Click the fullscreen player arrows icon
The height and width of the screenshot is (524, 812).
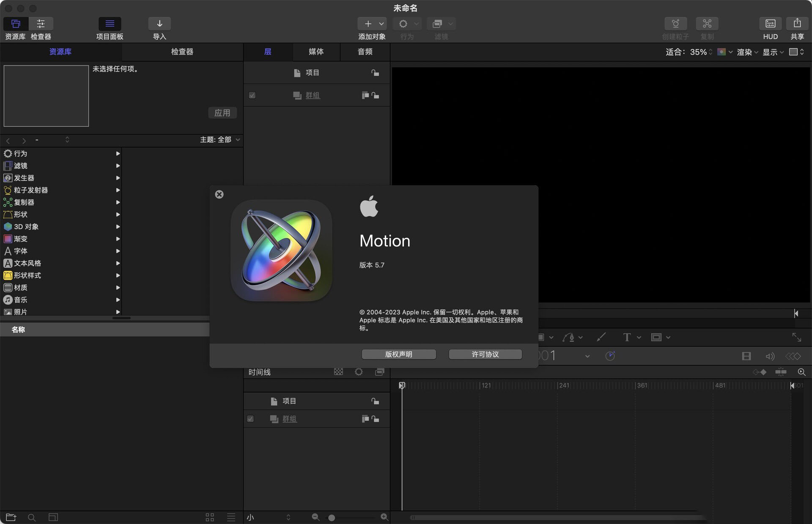796,337
